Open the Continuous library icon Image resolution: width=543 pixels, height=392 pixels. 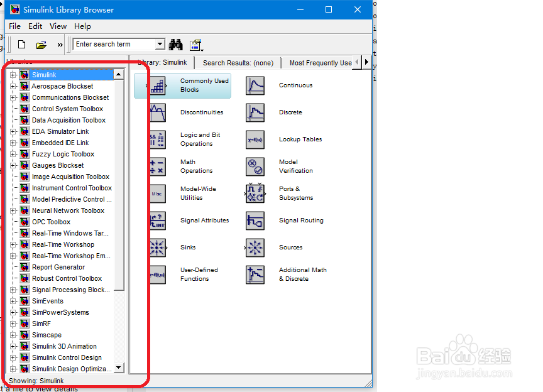(255, 85)
